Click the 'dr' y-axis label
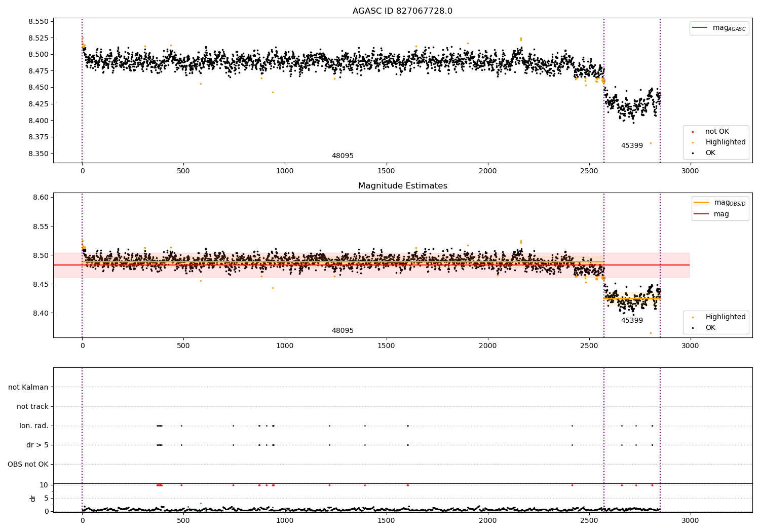Screen dimensions: 760x532 click(x=33, y=498)
